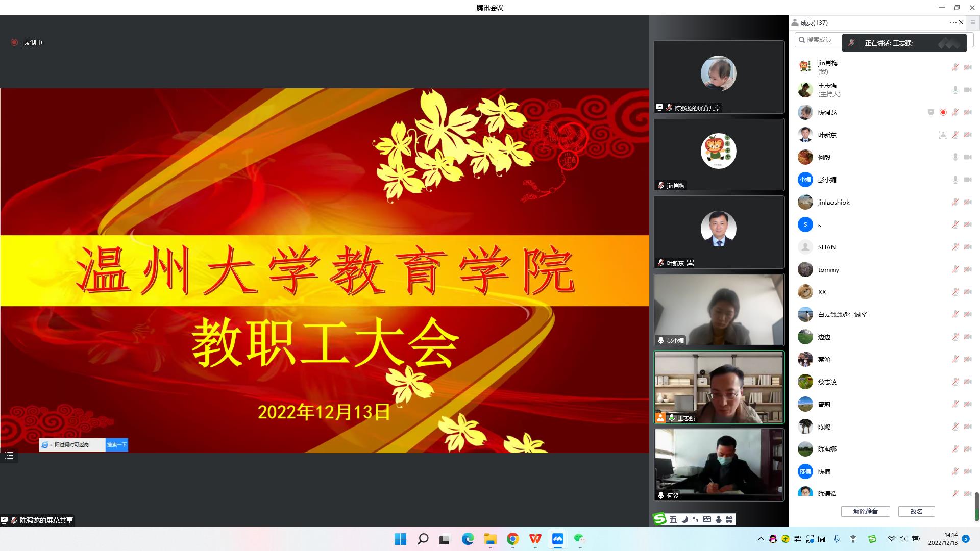Select member 白云飘飘@雷励华 in the list
Image resolution: width=980 pixels, height=551 pixels.
pos(842,314)
